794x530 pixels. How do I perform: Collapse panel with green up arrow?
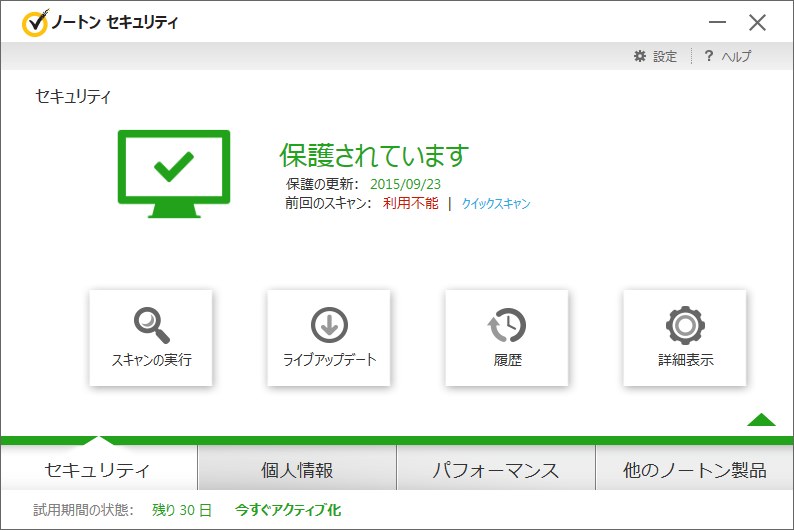click(x=761, y=420)
